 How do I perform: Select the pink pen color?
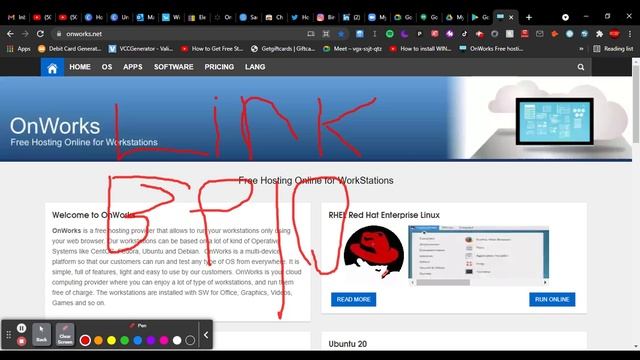pos(164,340)
